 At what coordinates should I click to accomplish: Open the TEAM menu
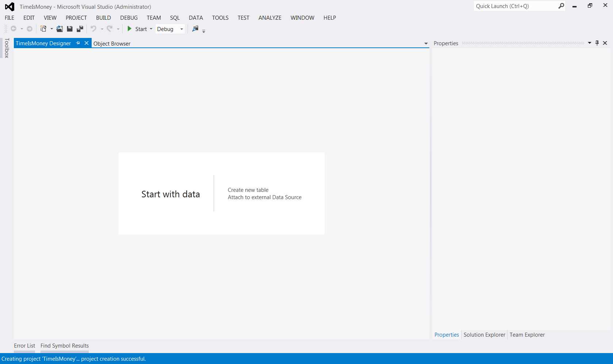[154, 18]
